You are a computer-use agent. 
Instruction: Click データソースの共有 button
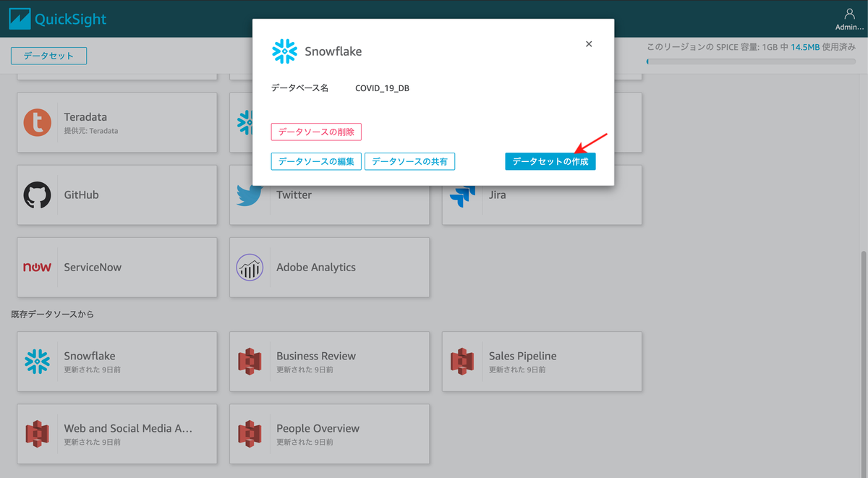409,161
